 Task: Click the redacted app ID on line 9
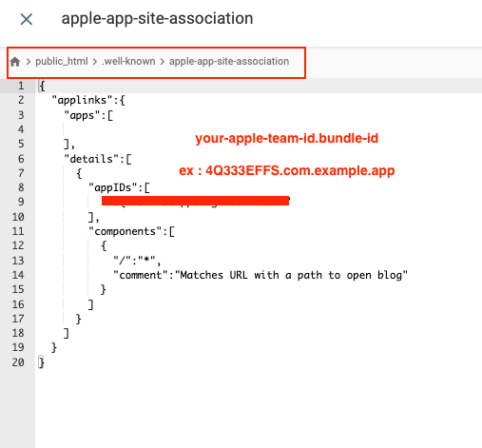[195, 201]
